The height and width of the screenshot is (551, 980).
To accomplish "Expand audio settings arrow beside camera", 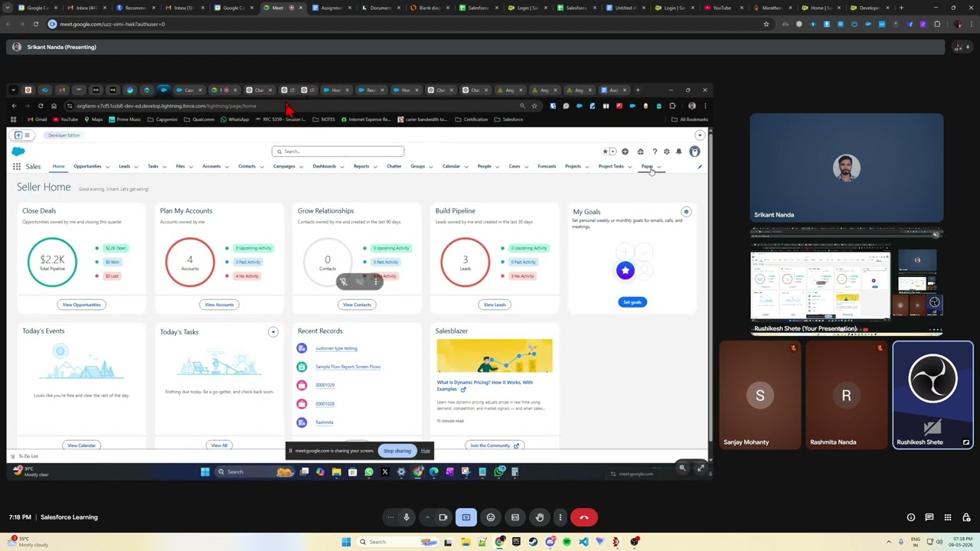I will (x=427, y=517).
